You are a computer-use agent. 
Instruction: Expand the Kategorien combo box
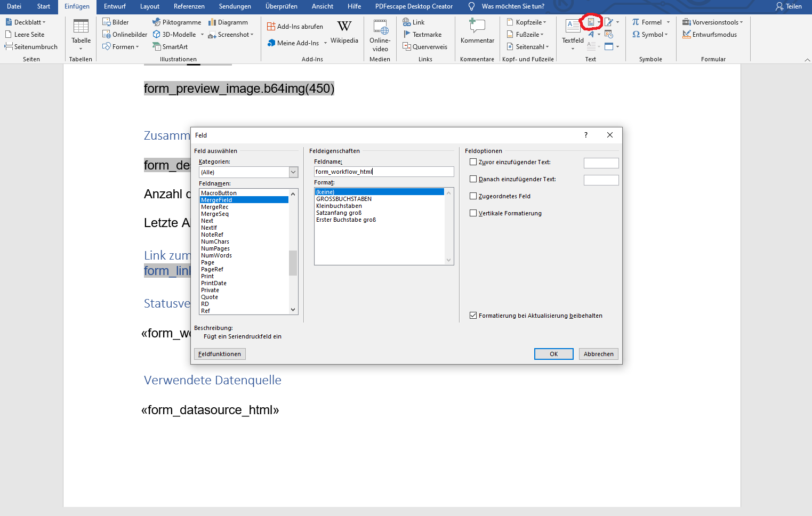click(293, 172)
